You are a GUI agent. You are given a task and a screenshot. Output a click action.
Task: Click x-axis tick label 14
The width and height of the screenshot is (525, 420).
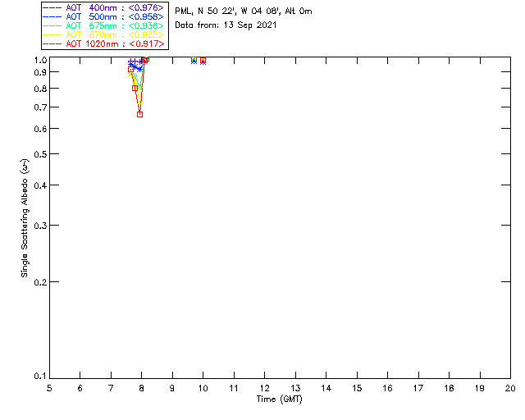point(326,388)
